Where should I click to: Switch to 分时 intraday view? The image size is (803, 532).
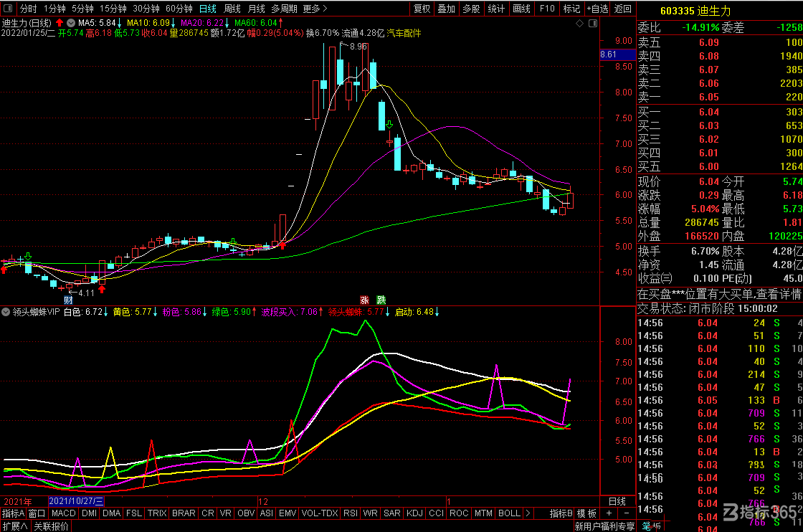click(28, 9)
